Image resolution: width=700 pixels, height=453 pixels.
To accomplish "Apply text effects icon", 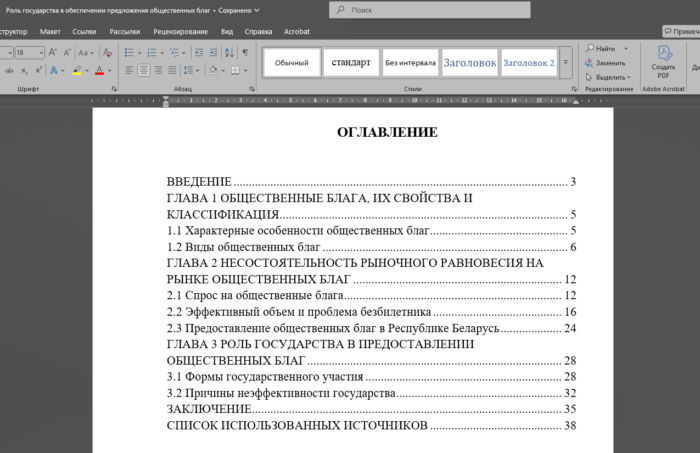I will pos(54,71).
